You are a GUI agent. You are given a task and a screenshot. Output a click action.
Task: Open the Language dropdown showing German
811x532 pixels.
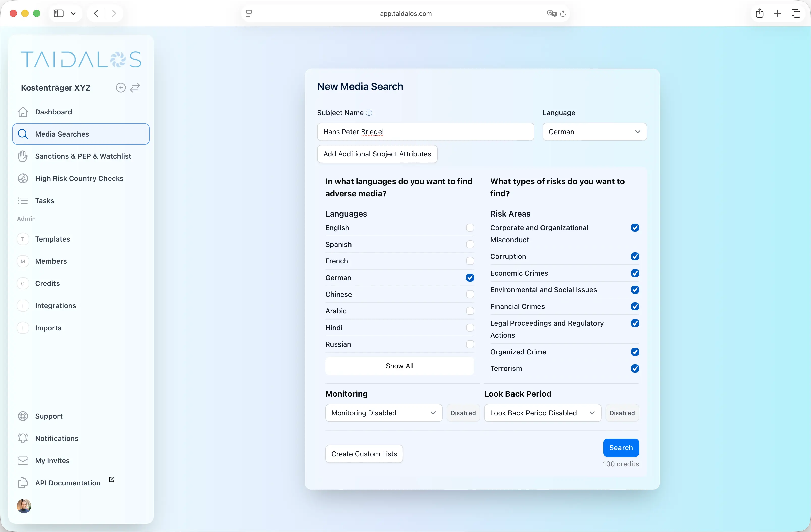[594, 131]
